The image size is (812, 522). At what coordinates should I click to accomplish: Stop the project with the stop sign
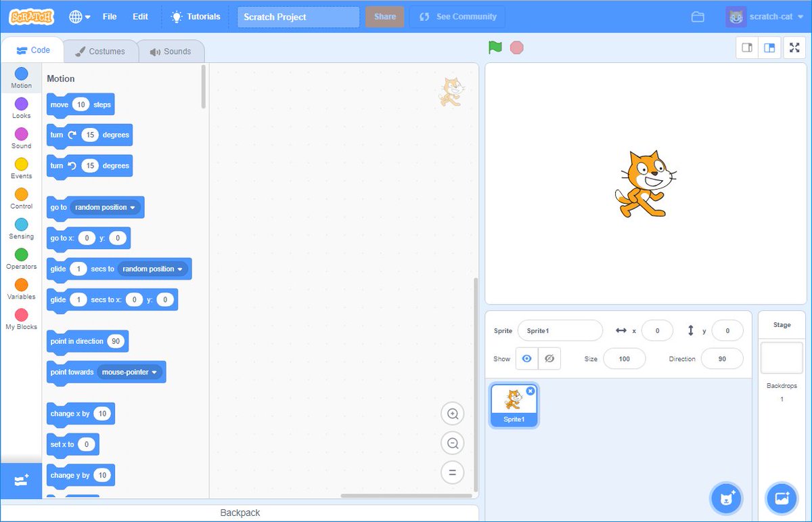516,47
